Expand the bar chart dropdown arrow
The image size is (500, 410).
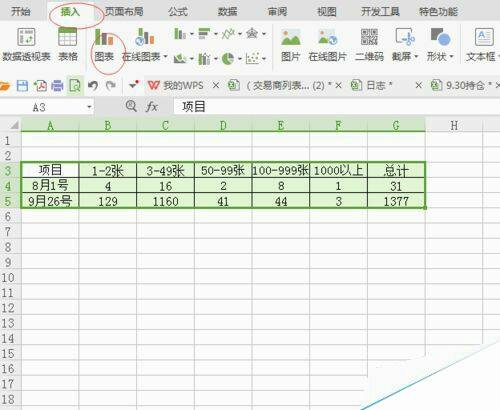pos(216,34)
